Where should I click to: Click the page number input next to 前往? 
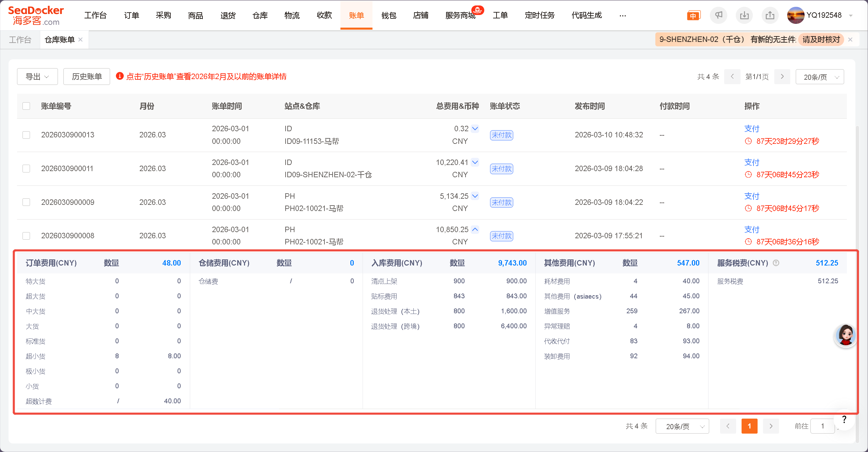pyautogui.click(x=822, y=426)
